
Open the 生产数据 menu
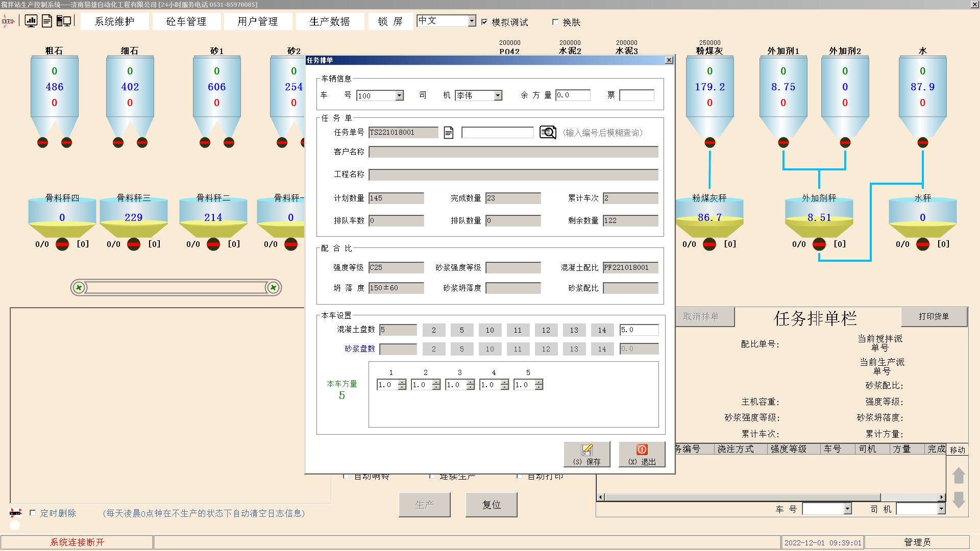click(330, 21)
